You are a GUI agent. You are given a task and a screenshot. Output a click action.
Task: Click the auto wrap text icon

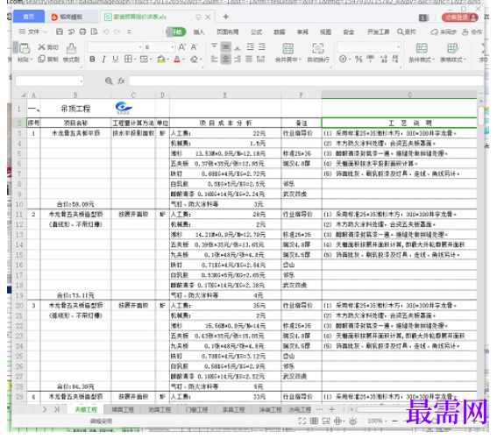coord(318,48)
